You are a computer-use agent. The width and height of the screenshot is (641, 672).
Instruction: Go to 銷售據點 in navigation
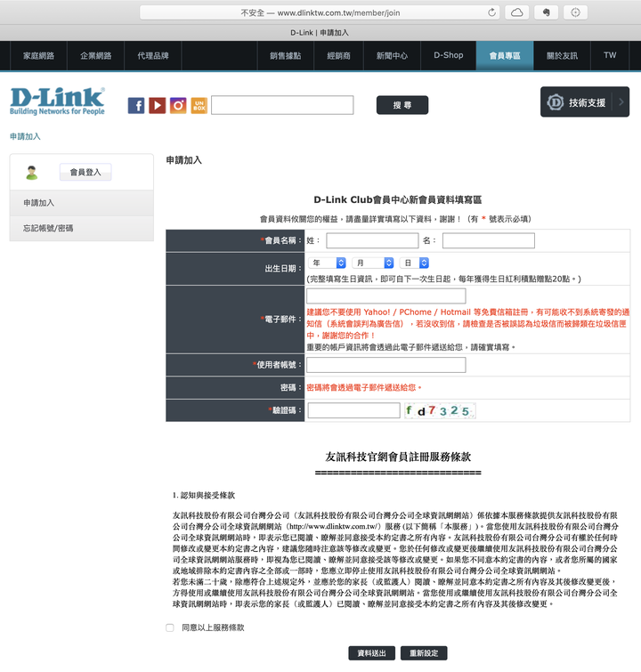286,56
